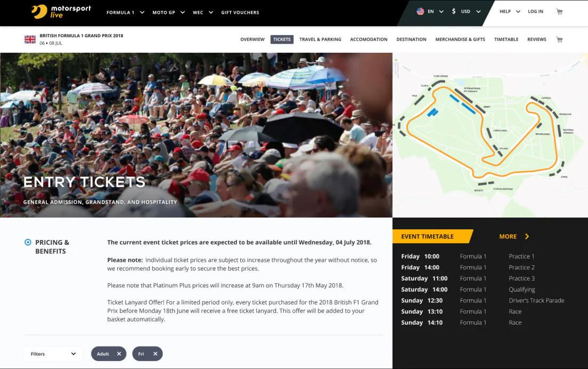This screenshot has height=369, width=588.
Task: Click the Pricing & Benefits heading
Action: tap(52, 247)
